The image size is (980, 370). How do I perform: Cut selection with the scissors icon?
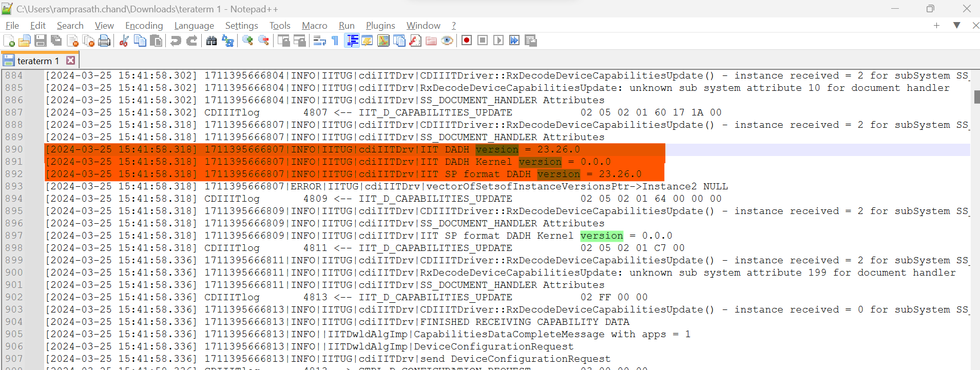coord(124,41)
